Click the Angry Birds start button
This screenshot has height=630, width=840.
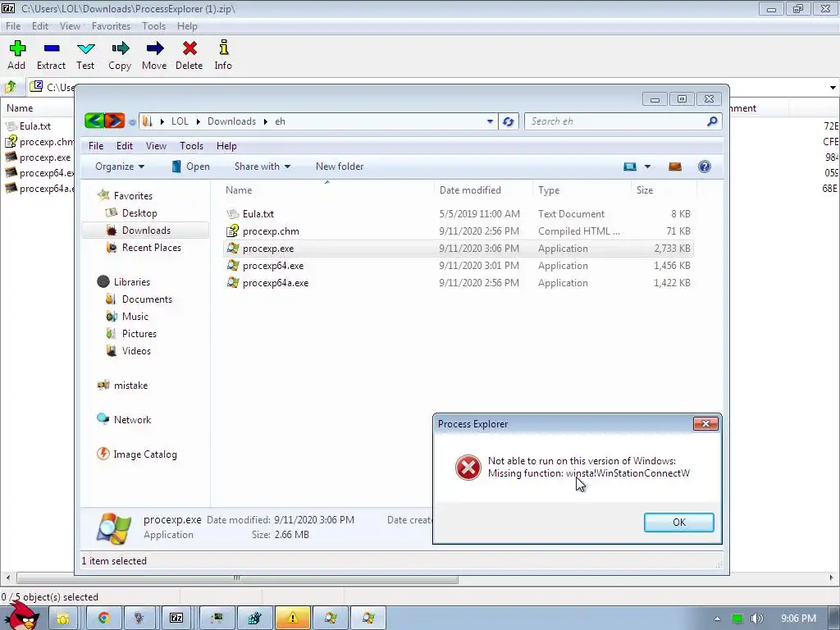22,616
